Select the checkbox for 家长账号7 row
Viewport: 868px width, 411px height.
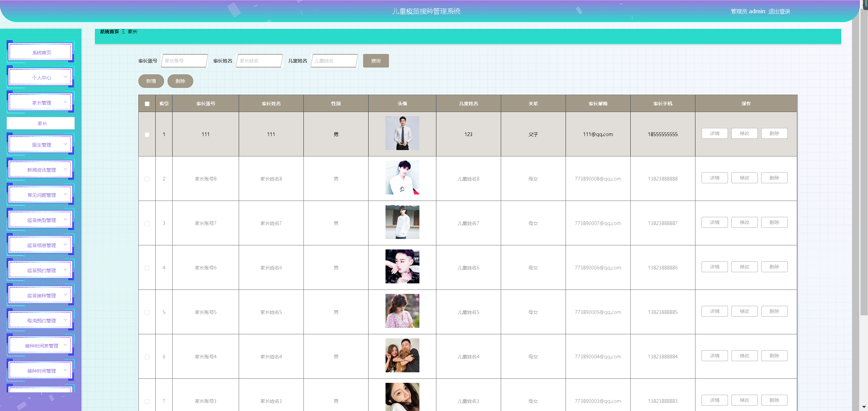coord(147,224)
